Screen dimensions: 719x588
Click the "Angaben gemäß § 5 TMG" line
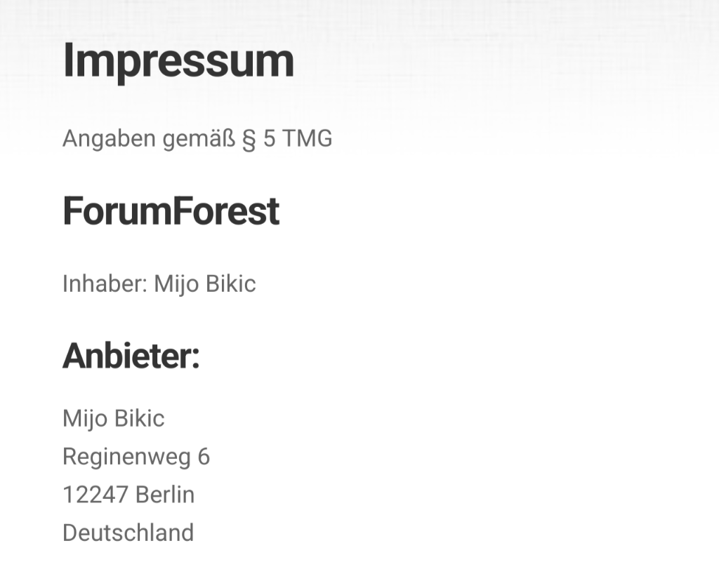[197, 139]
